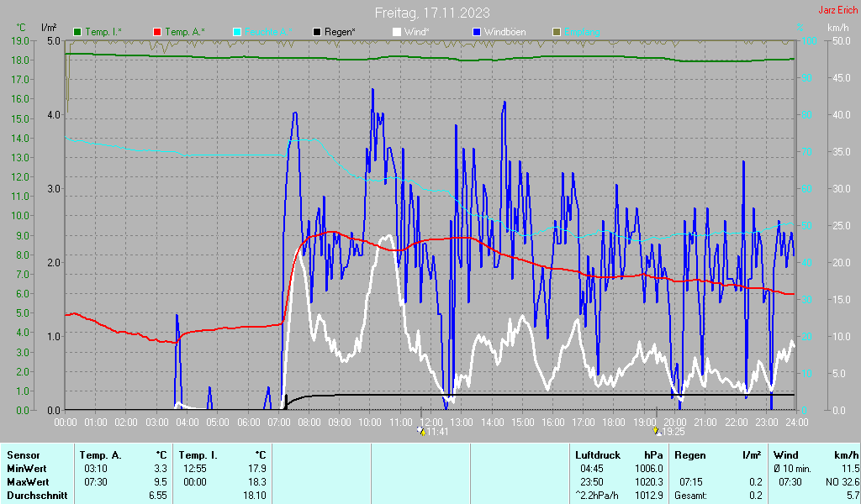The height and width of the screenshot is (504, 861).
Task: Click the sun marker icon at 19:25
Action: (658, 431)
